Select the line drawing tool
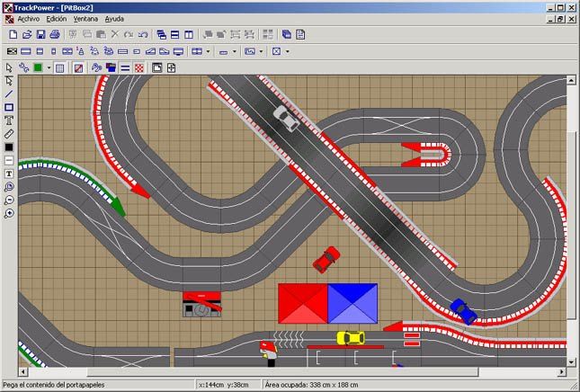Image resolution: width=580 pixels, height=392 pixels. pos(9,94)
